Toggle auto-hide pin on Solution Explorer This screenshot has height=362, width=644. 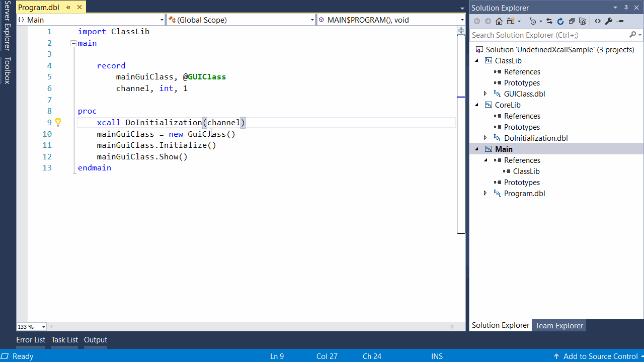coord(626,8)
